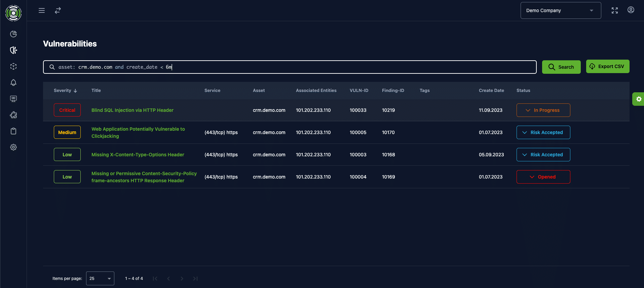
Task: Toggle the hamburger menu
Action: point(42,10)
